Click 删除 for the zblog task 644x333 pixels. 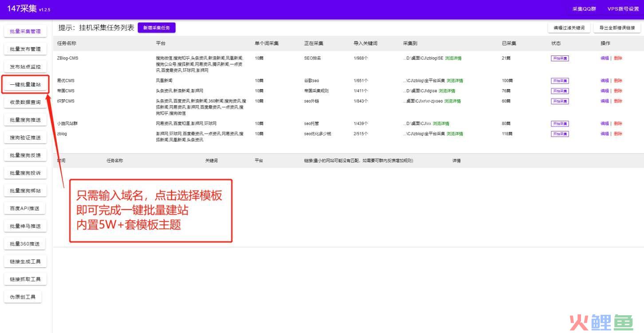(x=618, y=134)
